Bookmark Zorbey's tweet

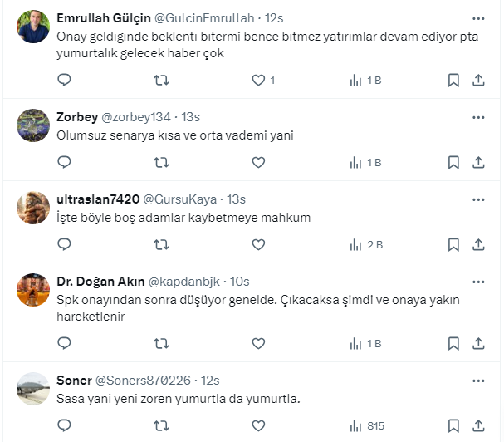tap(453, 162)
